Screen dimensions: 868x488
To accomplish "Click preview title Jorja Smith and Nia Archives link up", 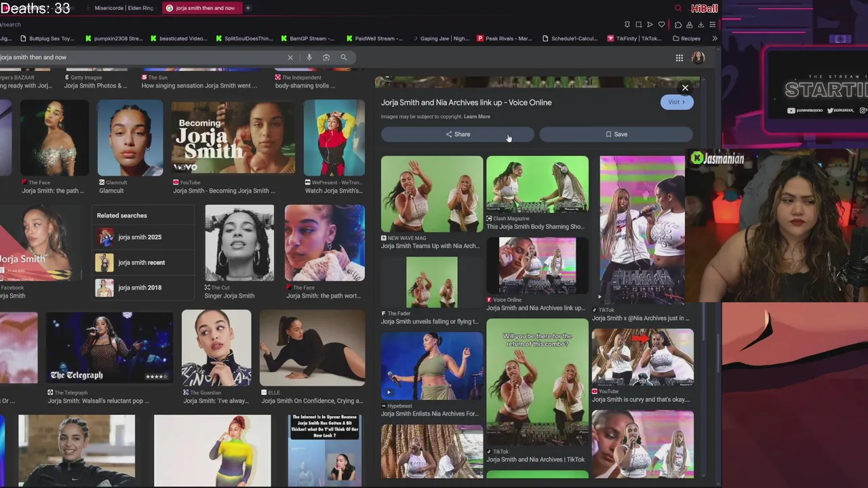I will (x=466, y=102).
